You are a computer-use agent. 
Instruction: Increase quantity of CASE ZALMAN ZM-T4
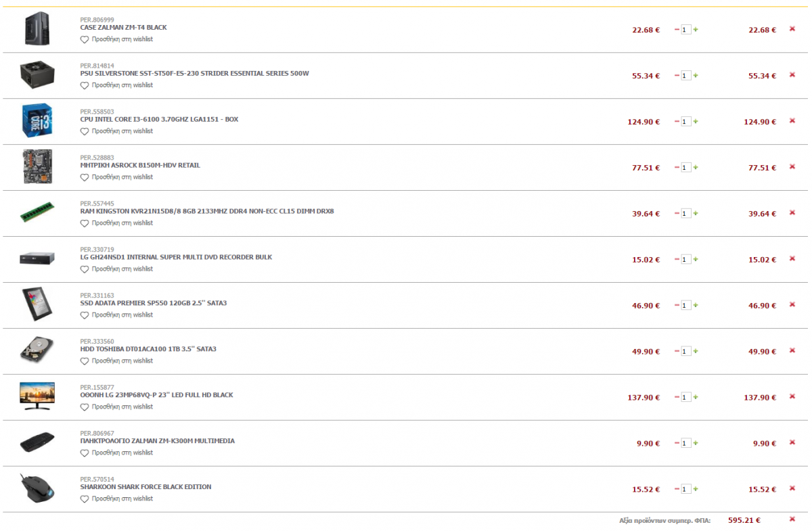coord(696,30)
